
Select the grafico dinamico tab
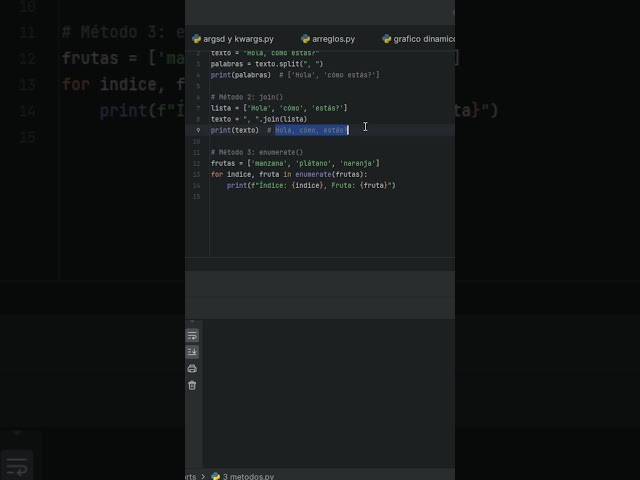(x=418, y=39)
